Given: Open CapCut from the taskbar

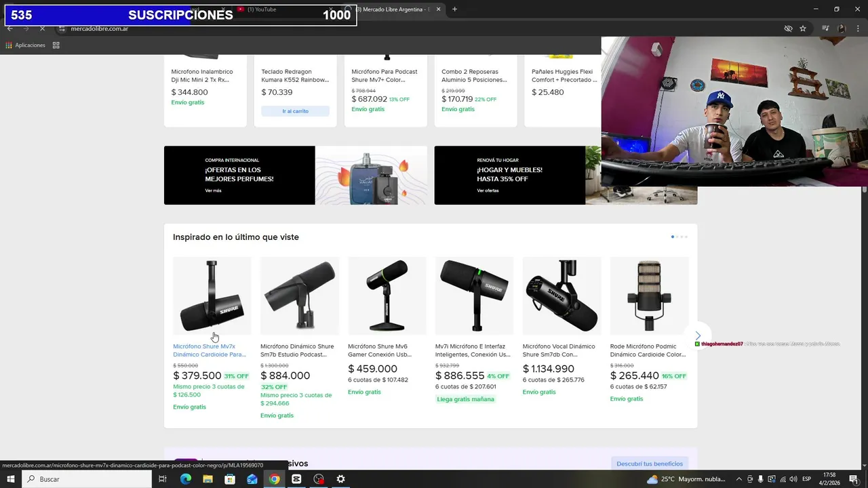Looking at the screenshot, I should [x=296, y=479].
